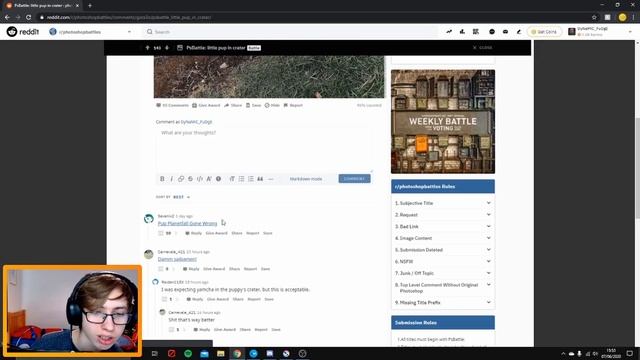Viewport: 640px width, 360px height.
Task: Expand rule 5 Submission Deleted
Action: 443,250
